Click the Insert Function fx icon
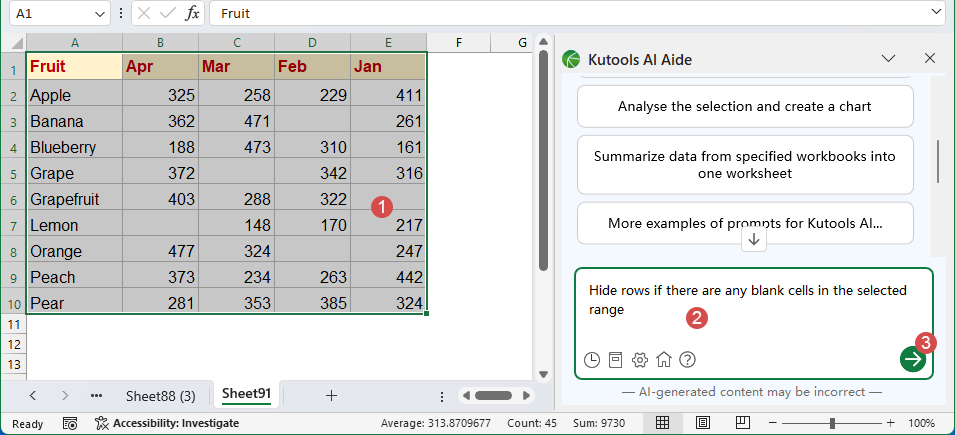Image resolution: width=955 pixels, height=435 pixels. pyautogui.click(x=193, y=14)
